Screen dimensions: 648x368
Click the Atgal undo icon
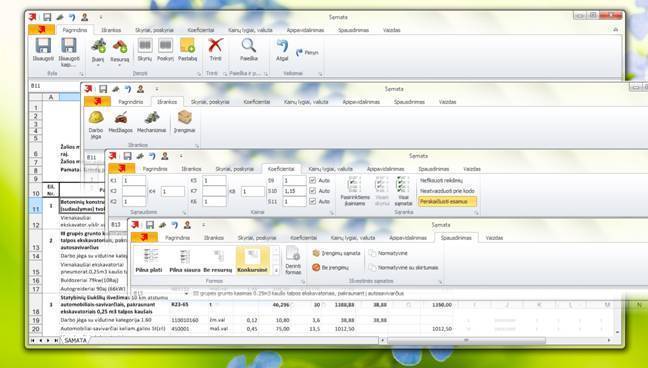pos(282,46)
